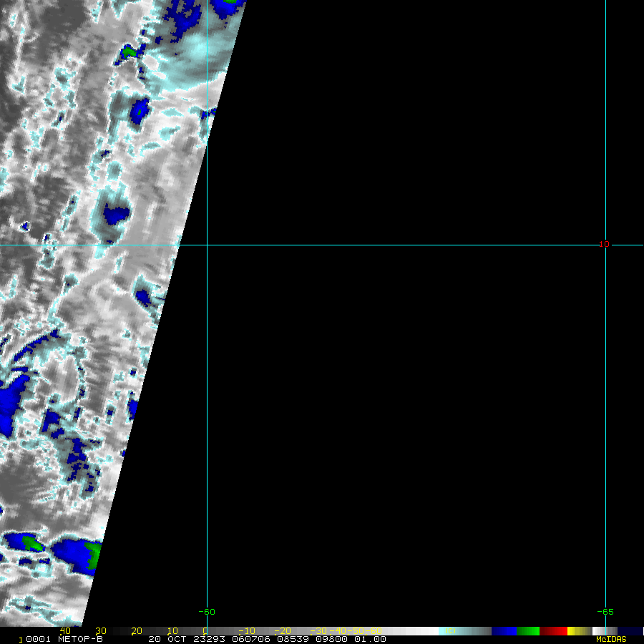Click the -65 longitude label
The height and width of the screenshot is (644, 644).
pyautogui.click(x=605, y=612)
